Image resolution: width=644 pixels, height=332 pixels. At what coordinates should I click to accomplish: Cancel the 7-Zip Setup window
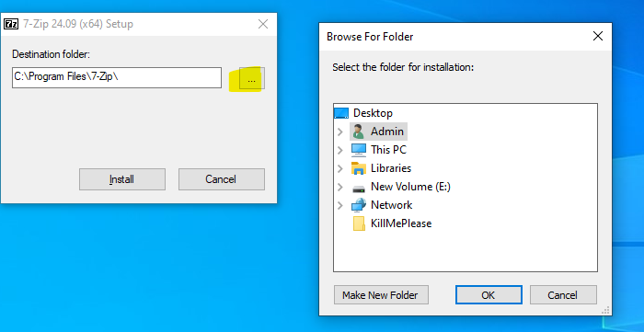[222, 179]
